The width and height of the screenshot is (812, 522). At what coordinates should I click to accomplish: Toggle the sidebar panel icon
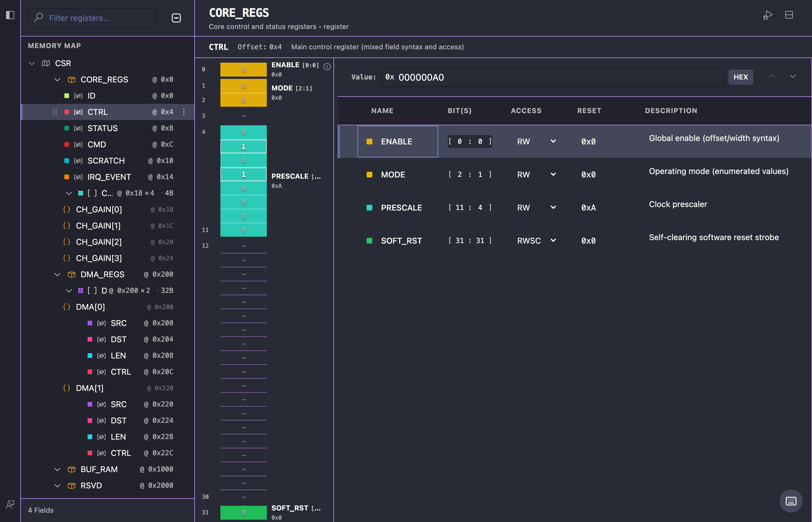10,15
